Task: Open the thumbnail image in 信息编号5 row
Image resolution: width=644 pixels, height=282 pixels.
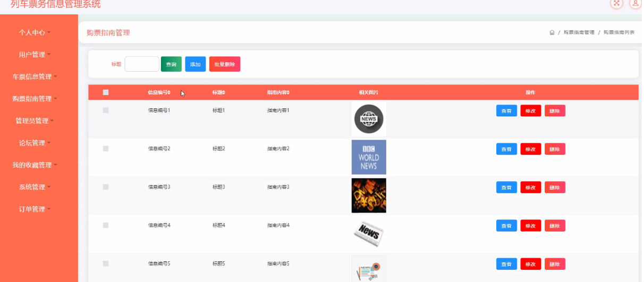Action: [x=369, y=269]
